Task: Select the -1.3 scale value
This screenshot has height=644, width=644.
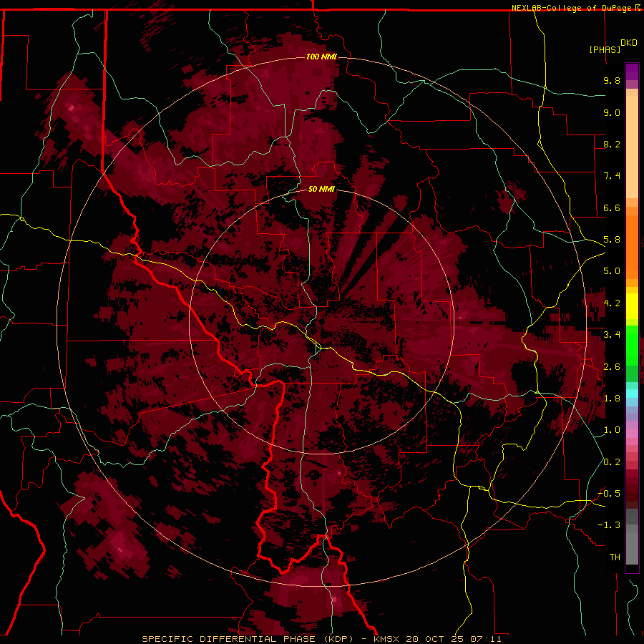Action: 609,525
